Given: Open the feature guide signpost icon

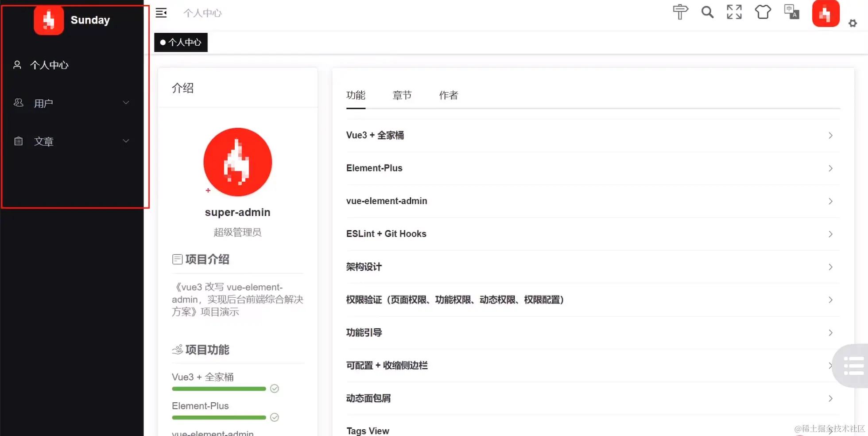Looking at the screenshot, I should pos(680,12).
